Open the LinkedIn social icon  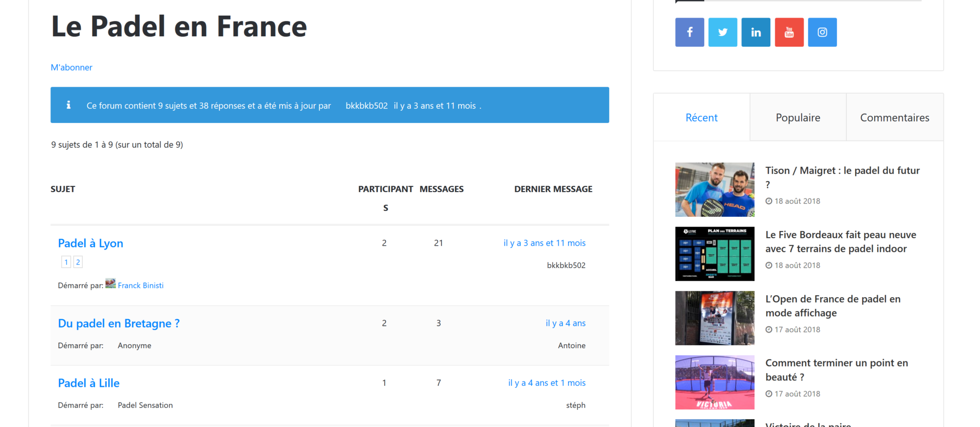(x=756, y=32)
